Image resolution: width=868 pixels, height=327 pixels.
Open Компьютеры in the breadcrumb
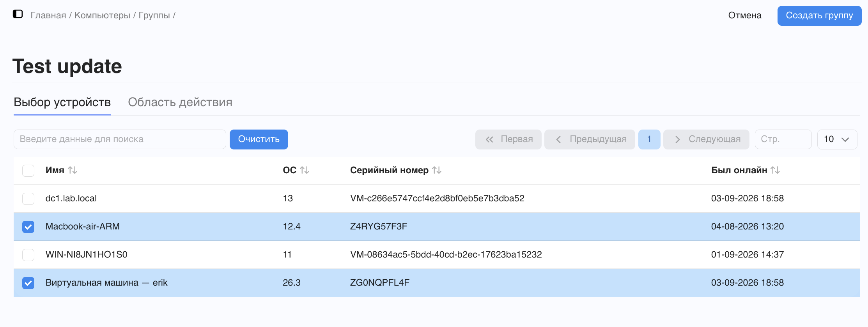pos(103,15)
